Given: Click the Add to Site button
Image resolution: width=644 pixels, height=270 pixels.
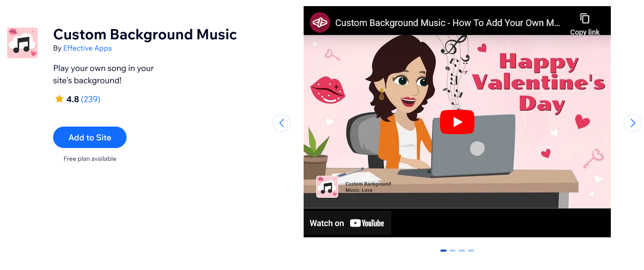Looking at the screenshot, I should [90, 137].
